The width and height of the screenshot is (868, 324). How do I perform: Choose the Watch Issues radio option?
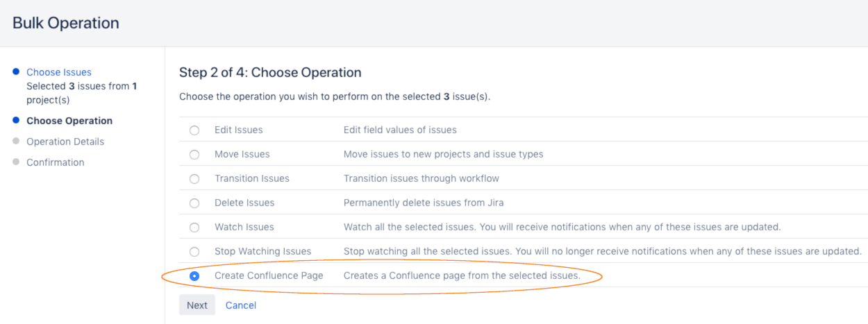pyautogui.click(x=194, y=227)
